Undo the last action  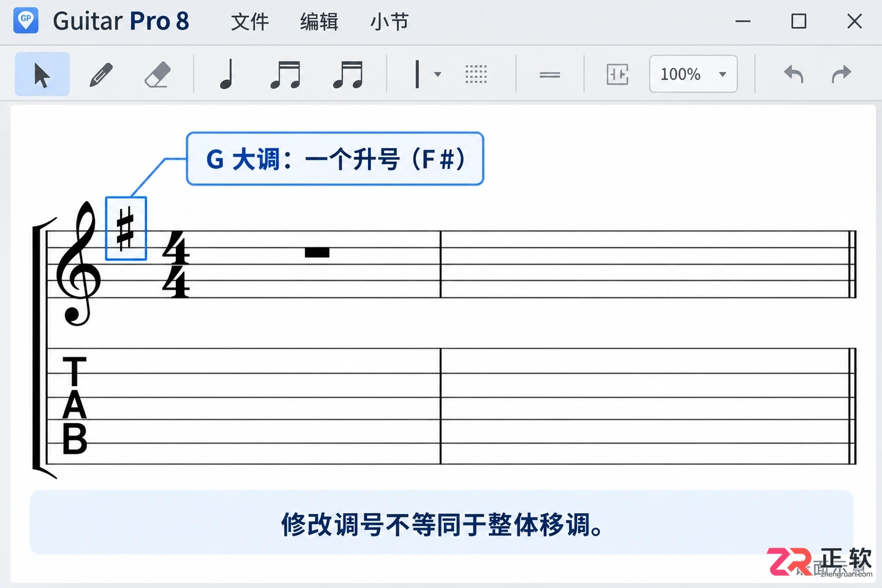[x=794, y=74]
